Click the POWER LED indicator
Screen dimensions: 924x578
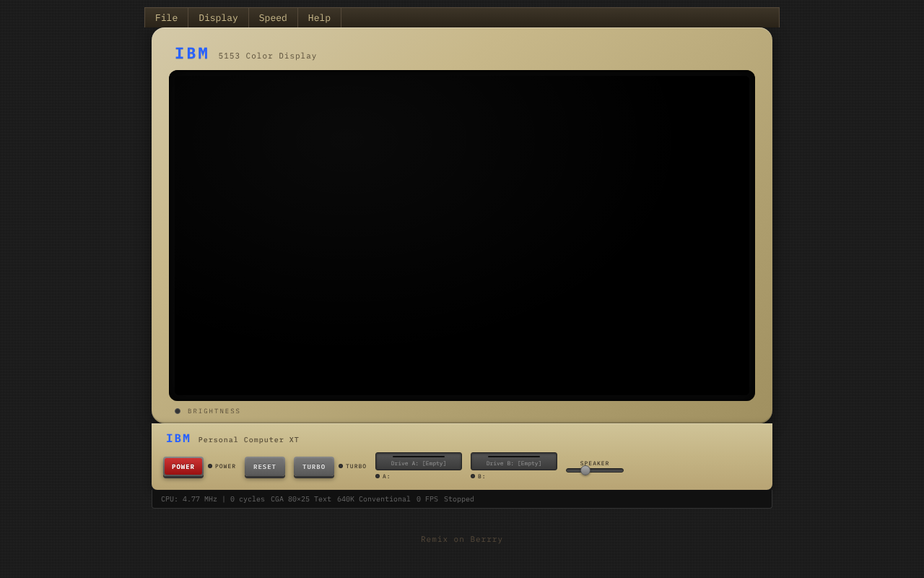click(209, 466)
